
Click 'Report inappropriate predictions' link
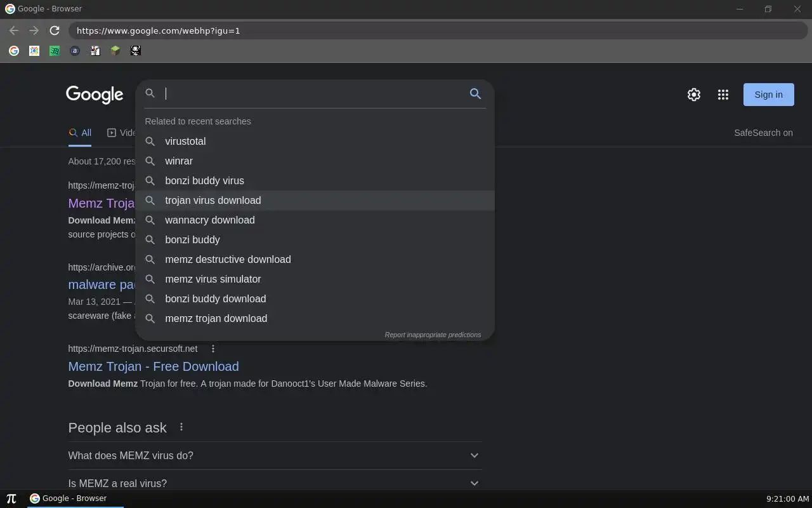pyautogui.click(x=433, y=335)
